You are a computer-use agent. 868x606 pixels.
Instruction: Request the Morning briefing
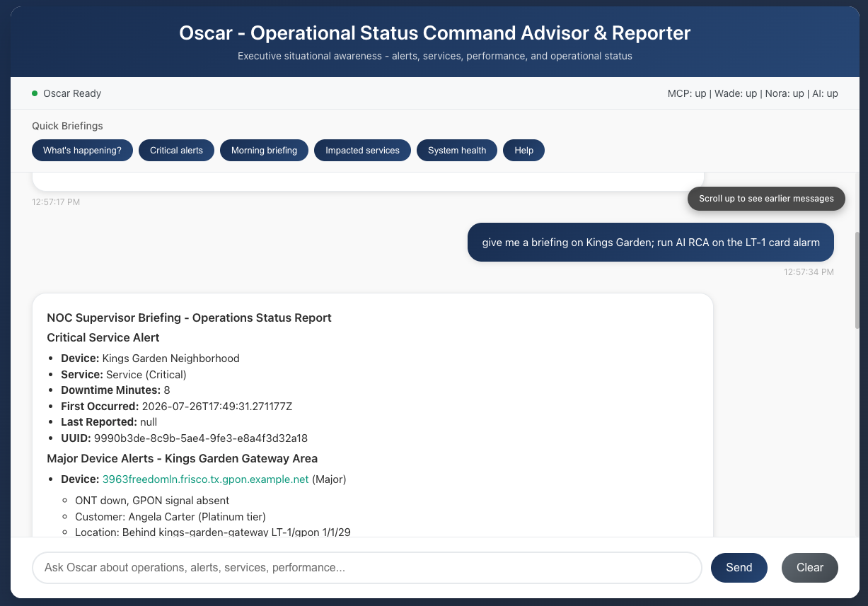264,151
